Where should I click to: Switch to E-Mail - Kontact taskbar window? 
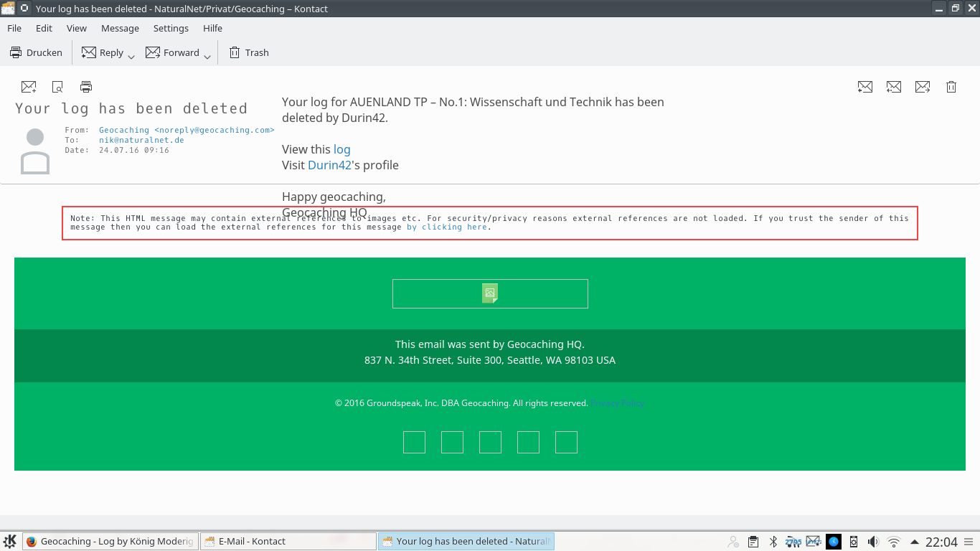tap(288, 542)
